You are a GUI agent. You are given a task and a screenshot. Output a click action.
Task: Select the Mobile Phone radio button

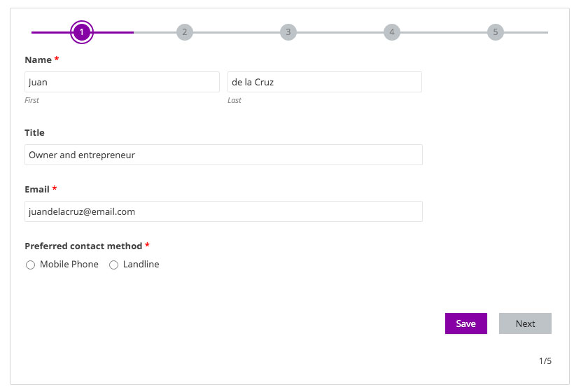pos(30,265)
